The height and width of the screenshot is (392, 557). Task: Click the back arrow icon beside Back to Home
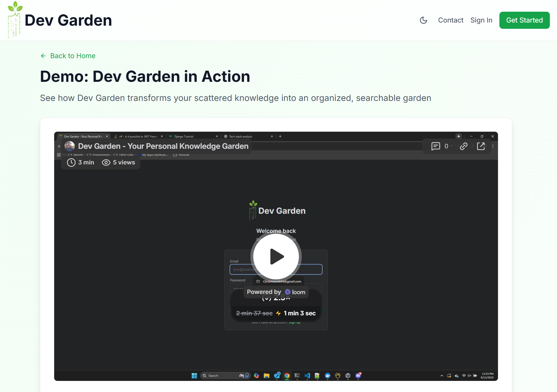(43, 56)
